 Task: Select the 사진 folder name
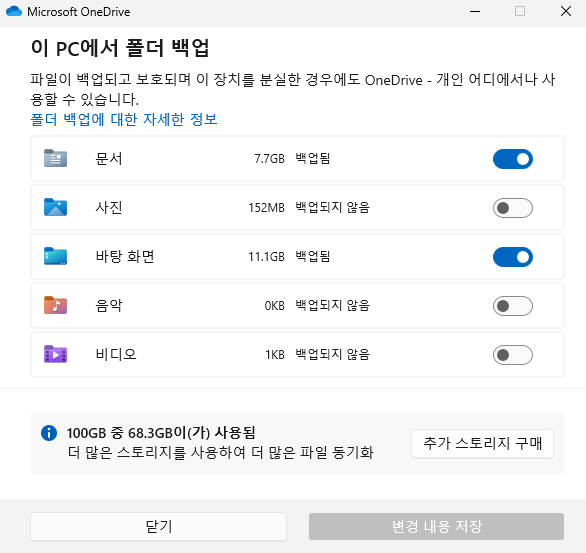[x=109, y=207]
